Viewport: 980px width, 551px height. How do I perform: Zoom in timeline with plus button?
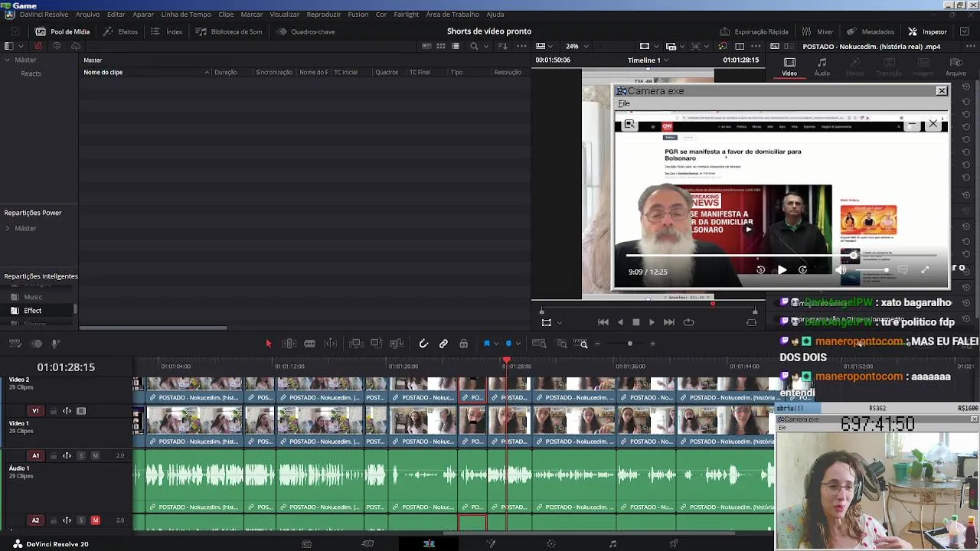[652, 344]
